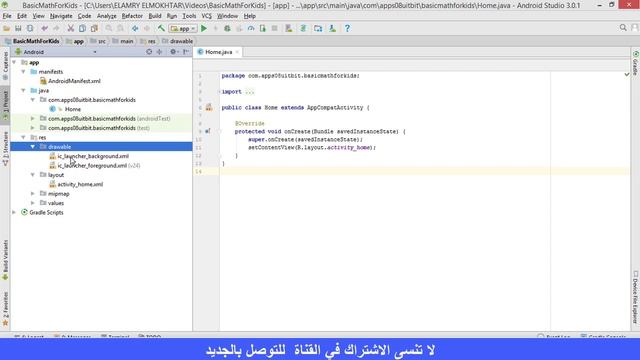
Task: Click the Synchronize toolbar icon
Action: point(30,28)
